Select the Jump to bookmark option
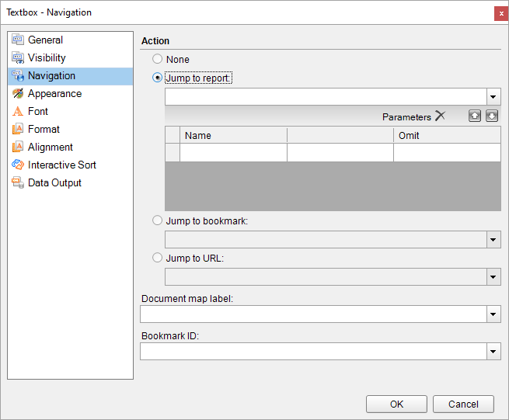Image resolution: width=509 pixels, height=420 pixels. pyautogui.click(x=158, y=220)
